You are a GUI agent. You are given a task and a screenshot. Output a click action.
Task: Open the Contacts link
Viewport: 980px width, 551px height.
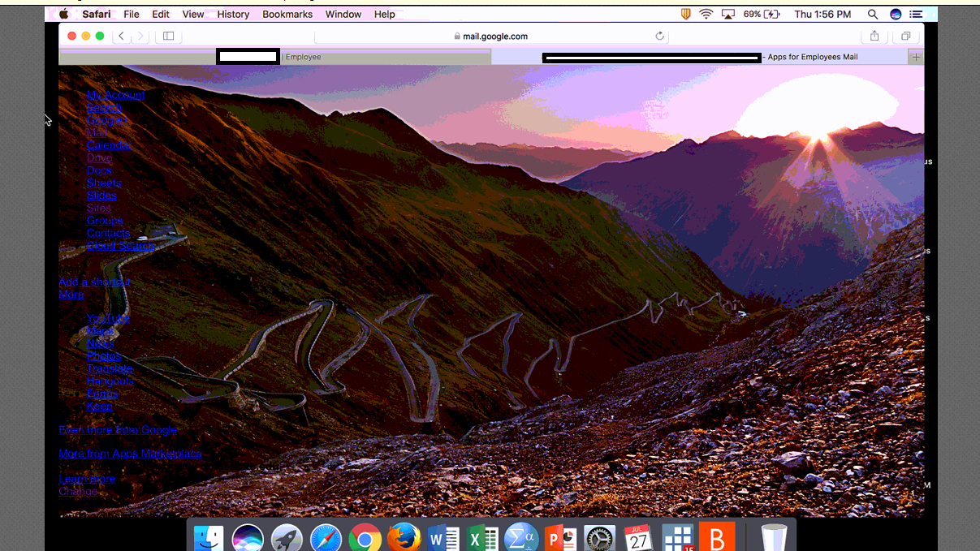tap(108, 233)
